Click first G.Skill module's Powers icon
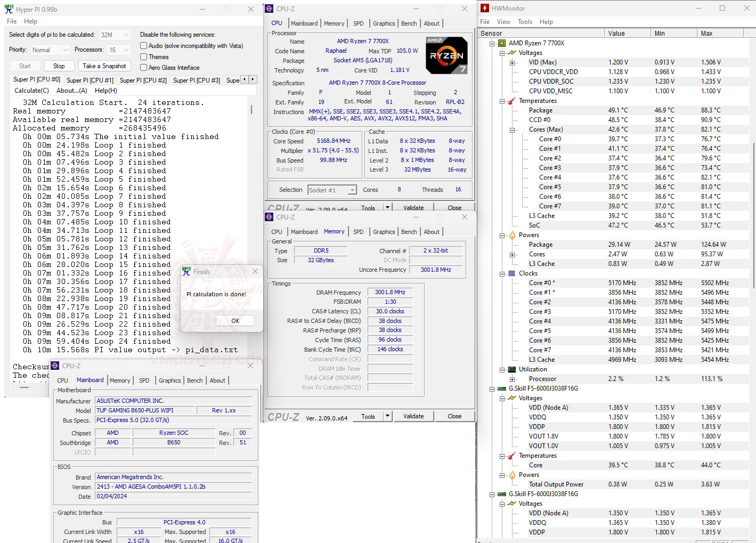This screenshot has width=756, height=543. tap(511, 475)
